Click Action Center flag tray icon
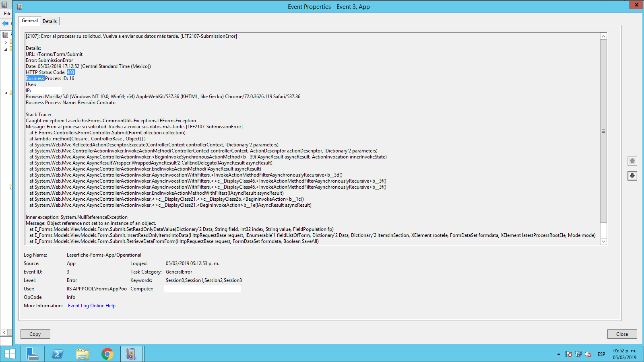Viewport: 644px width, 362px height. tap(568, 354)
